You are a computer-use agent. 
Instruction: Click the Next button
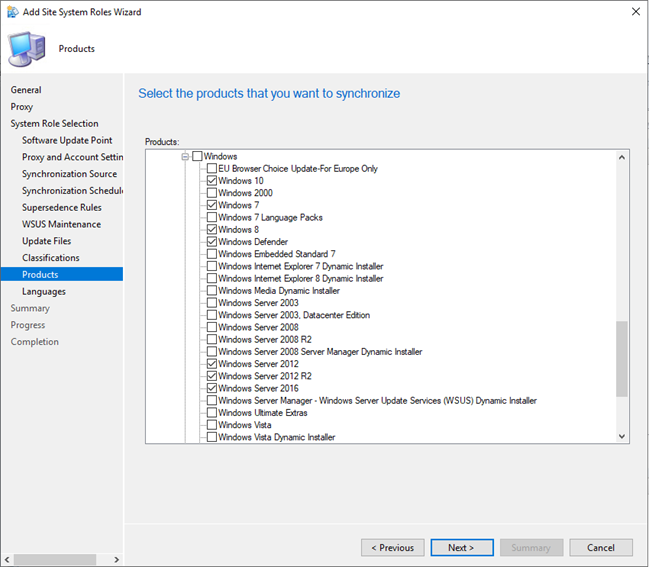coord(462,548)
